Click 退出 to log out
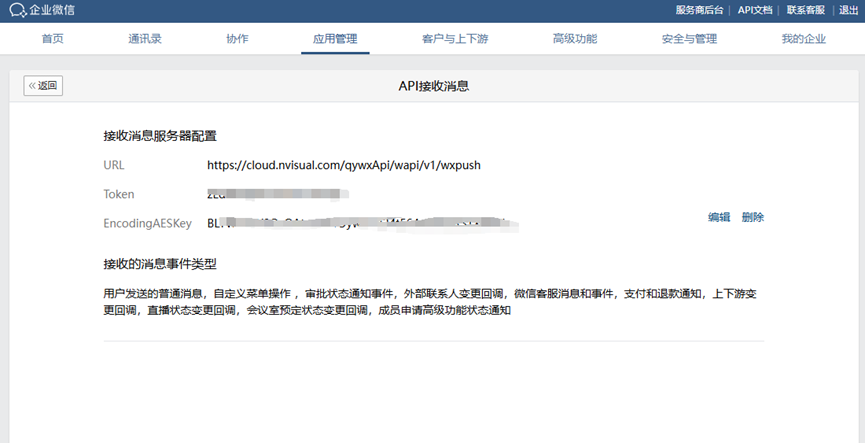Image resolution: width=865 pixels, height=443 pixels. tap(848, 10)
